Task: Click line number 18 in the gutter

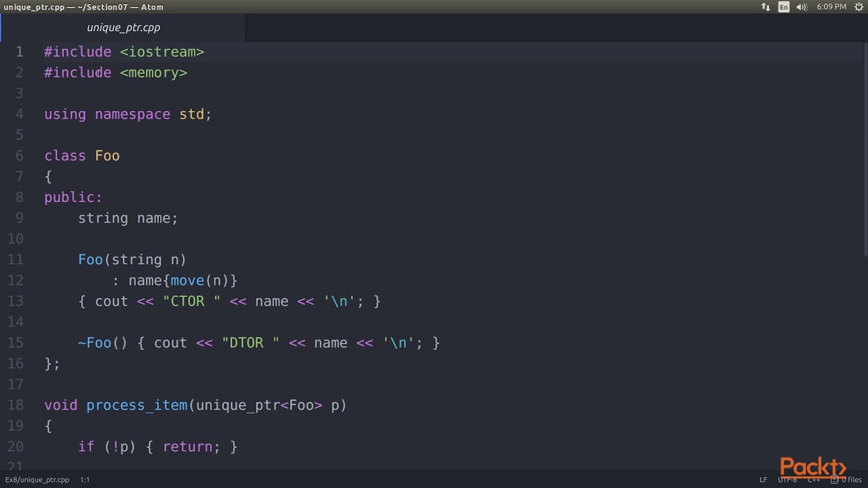Action: pyautogui.click(x=16, y=405)
